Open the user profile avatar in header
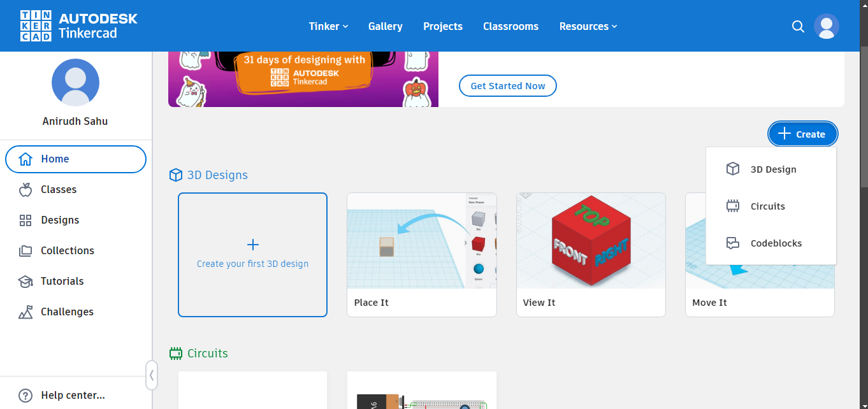Viewport: 868px width, 409px height. coord(827,26)
